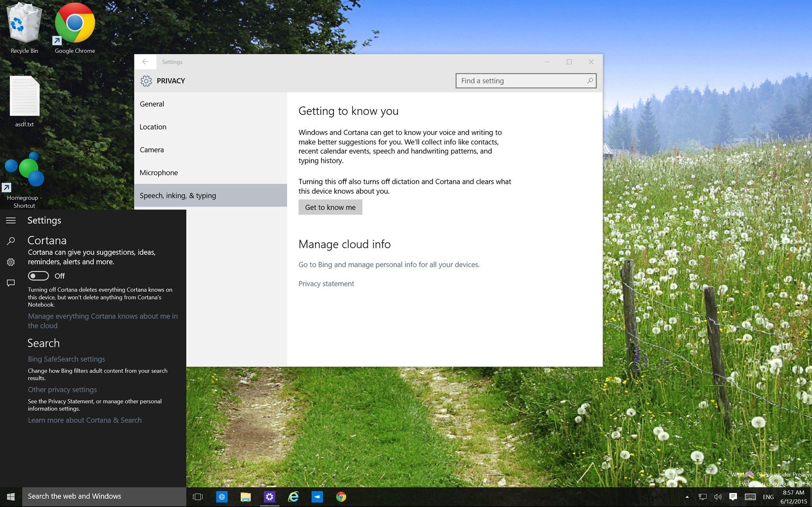Select Location in the Privacy sidebar

pos(153,127)
